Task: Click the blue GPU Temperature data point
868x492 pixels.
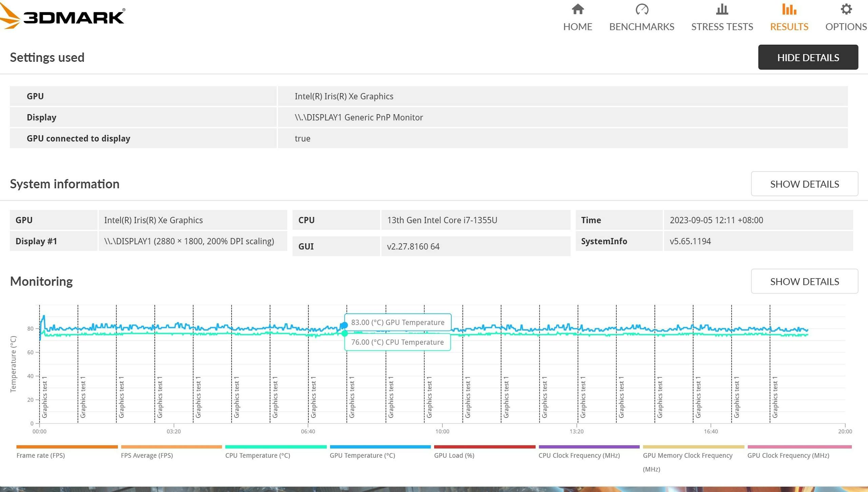Action: click(x=344, y=326)
